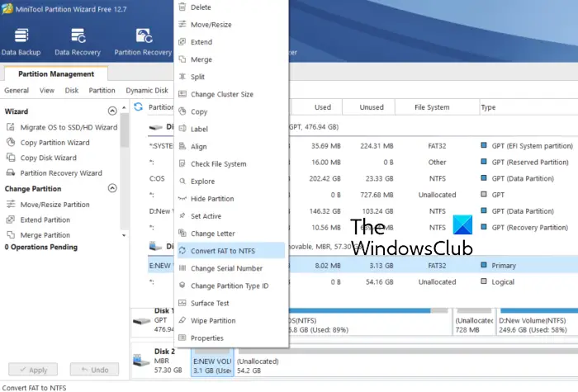The image size is (578, 392).
Task: Start Copy Disk Wizard
Action: click(48, 158)
